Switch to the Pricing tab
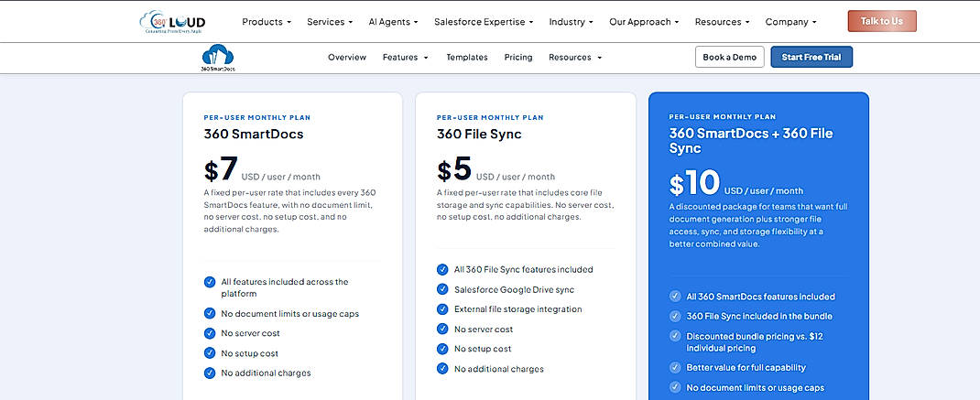The width and height of the screenshot is (980, 400). tap(518, 57)
